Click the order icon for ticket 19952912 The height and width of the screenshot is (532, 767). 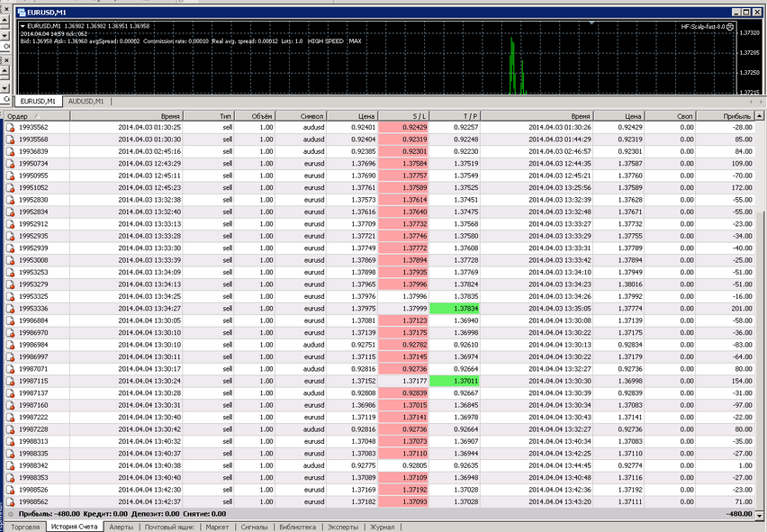10,224
